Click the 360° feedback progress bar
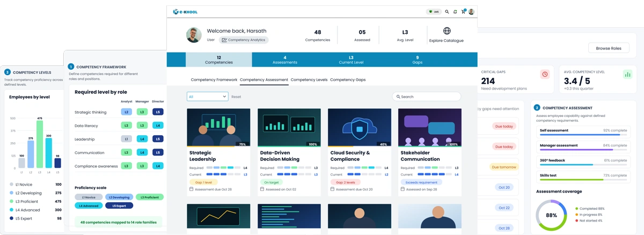 583,165
